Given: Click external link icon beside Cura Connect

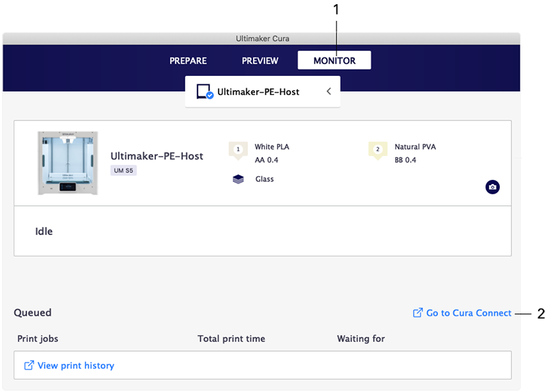Looking at the screenshot, I should (x=418, y=313).
